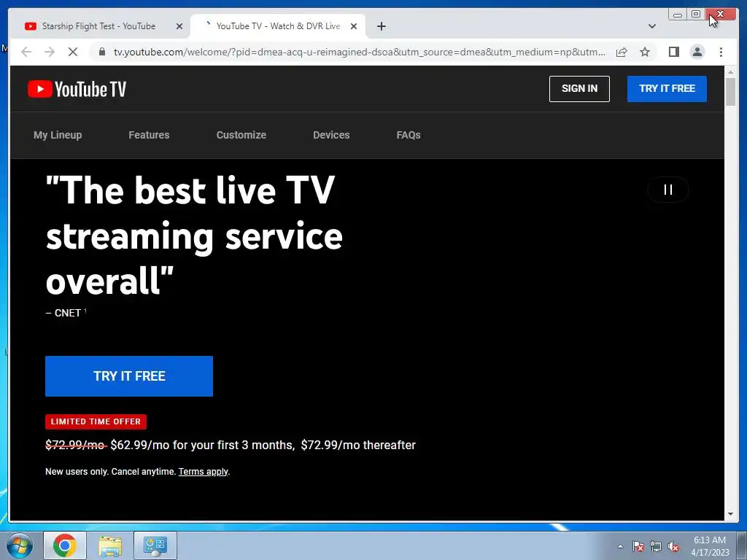Close the YouTube TV tab
The image size is (747, 560).
click(354, 26)
